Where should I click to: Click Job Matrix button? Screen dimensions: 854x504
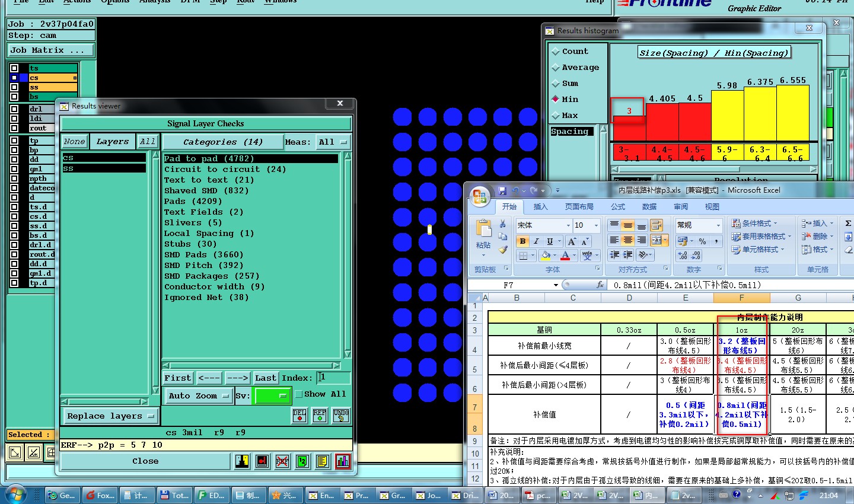(50, 50)
